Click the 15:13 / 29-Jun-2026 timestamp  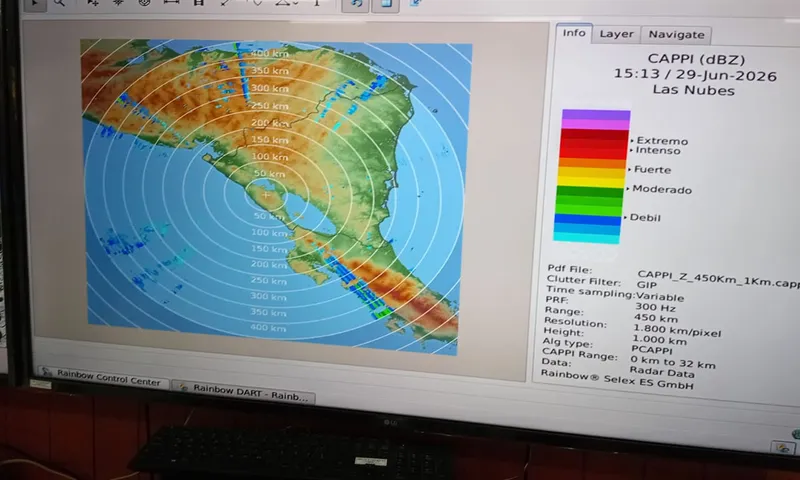click(x=695, y=74)
